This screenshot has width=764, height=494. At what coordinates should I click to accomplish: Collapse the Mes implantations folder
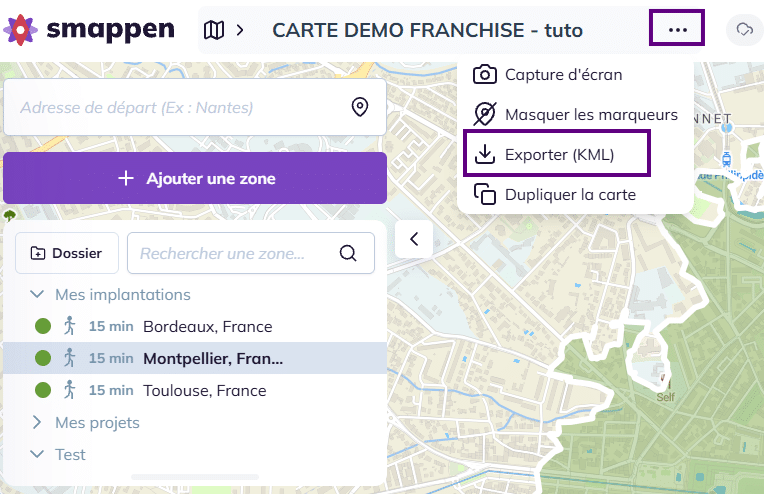tap(37, 294)
